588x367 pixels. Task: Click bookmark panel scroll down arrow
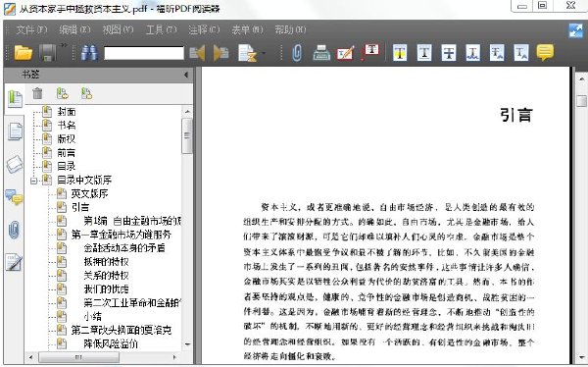[x=187, y=344]
